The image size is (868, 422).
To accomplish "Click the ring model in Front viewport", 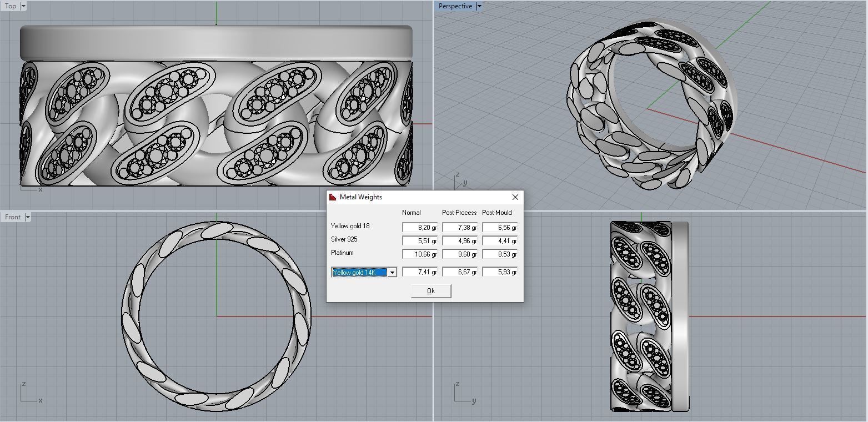I will point(216,316).
